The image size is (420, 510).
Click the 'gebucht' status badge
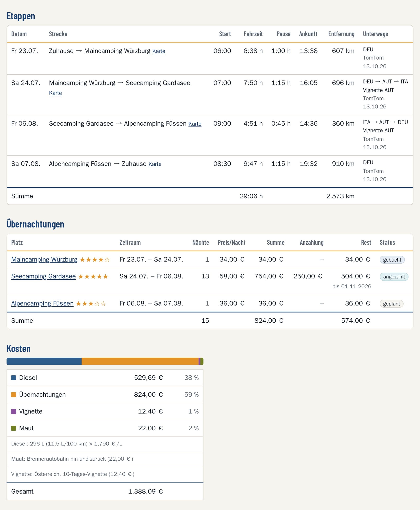tap(392, 260)
